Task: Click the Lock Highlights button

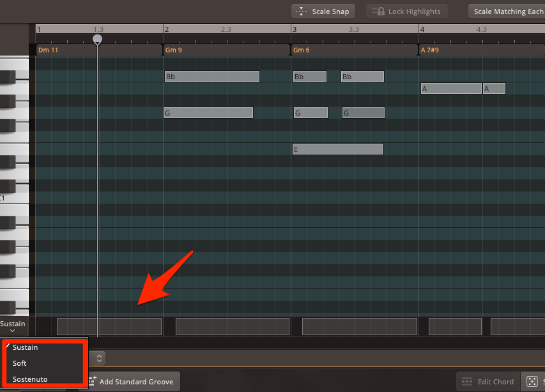Action: coord(407,11)
